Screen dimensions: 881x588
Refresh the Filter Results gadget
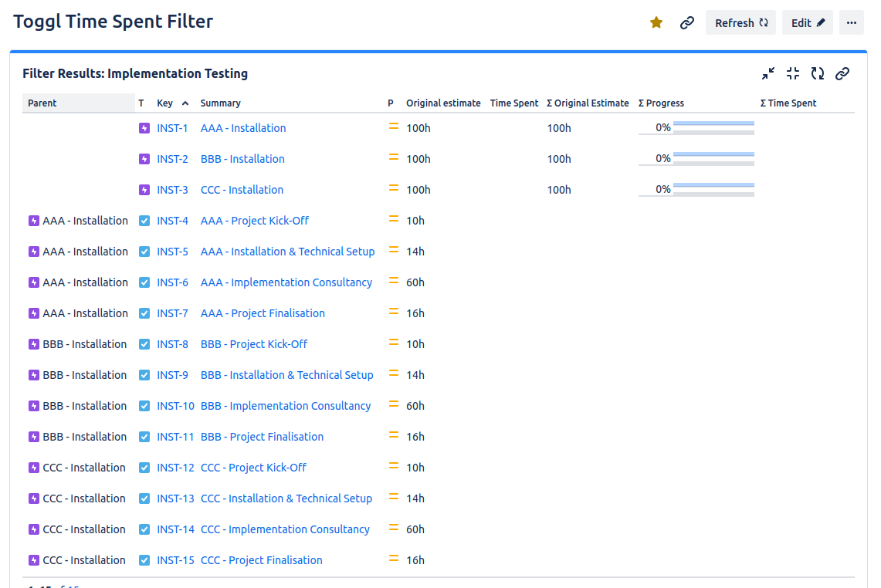[x=818, y=73]
